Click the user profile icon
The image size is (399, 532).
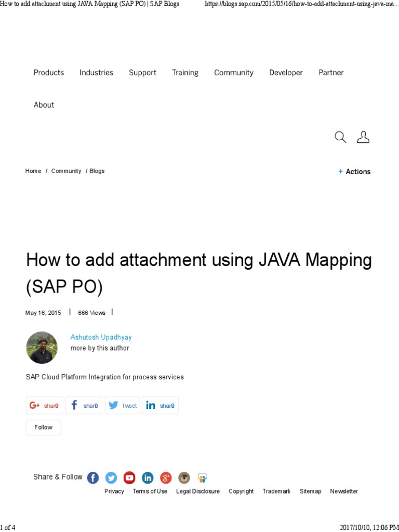point(363,137)
